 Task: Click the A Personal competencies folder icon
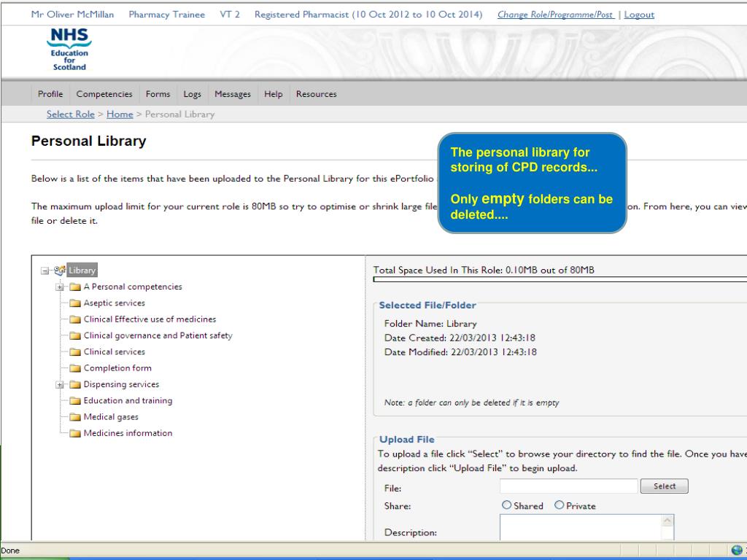click(75, 287)
